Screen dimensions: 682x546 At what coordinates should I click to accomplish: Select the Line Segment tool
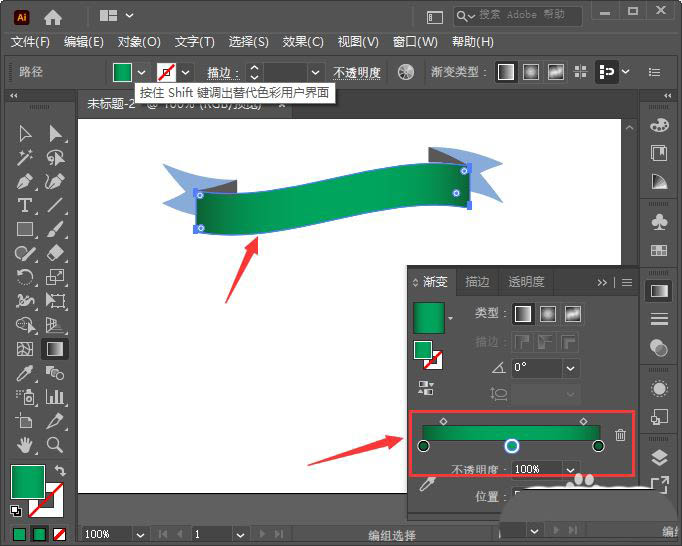[x=55, y=205]
